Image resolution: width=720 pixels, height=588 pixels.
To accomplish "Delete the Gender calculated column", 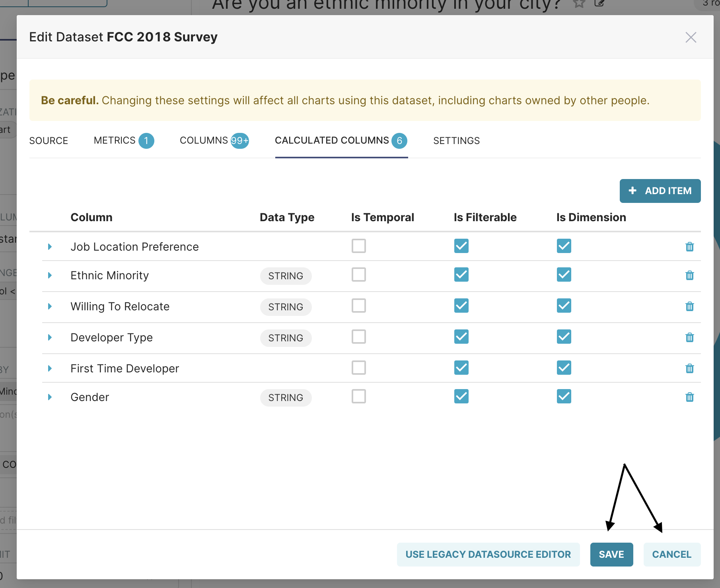I will tap(690, 397).
